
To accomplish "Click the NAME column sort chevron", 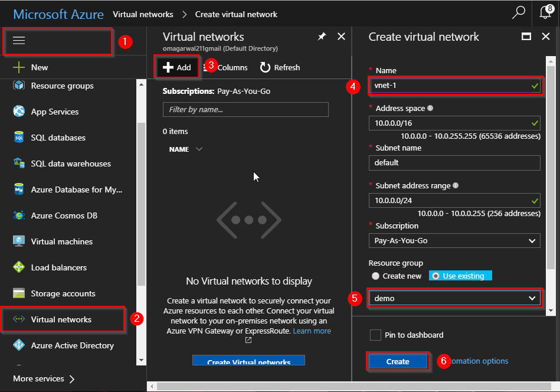I will click(x=199, y=149).
